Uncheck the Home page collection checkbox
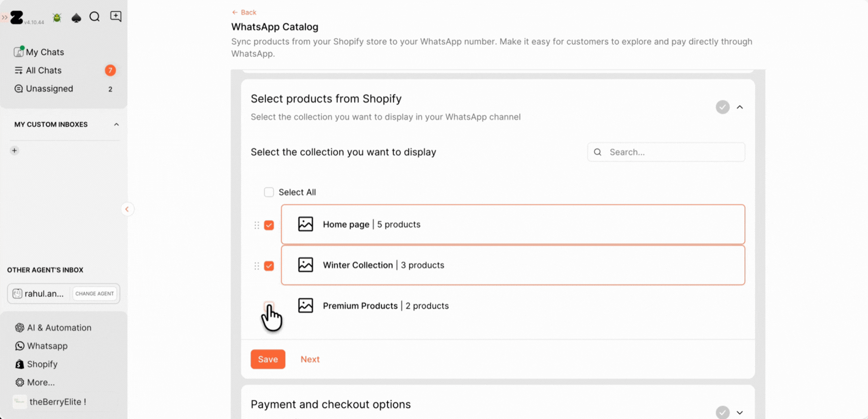Image resolution: width=868 pixels, height=419 pixels. (x=269, y=225)
